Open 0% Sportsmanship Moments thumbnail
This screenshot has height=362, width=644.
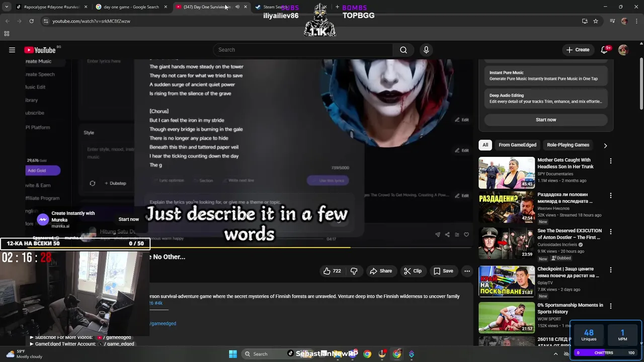[x=507, y=317]
